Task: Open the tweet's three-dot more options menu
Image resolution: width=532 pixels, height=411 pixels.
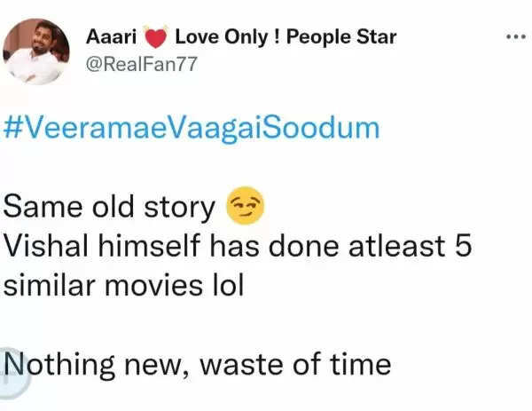Action: [x=515, y=37]
